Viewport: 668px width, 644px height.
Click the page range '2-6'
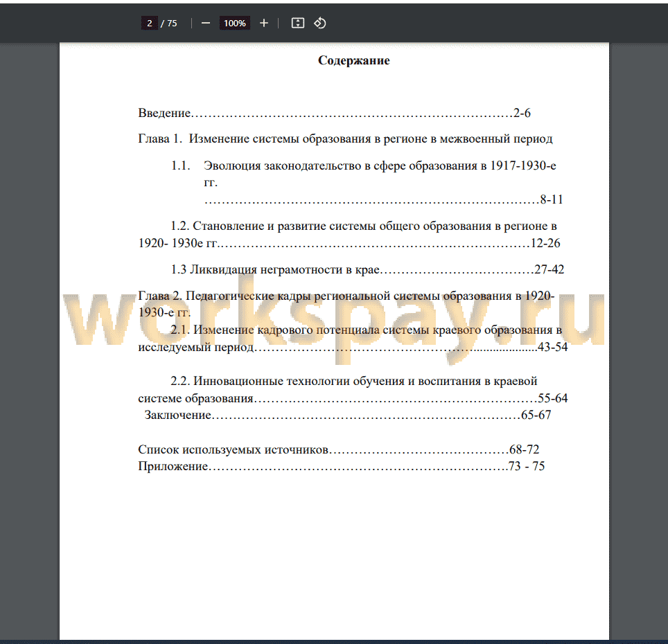pos(522,113)
